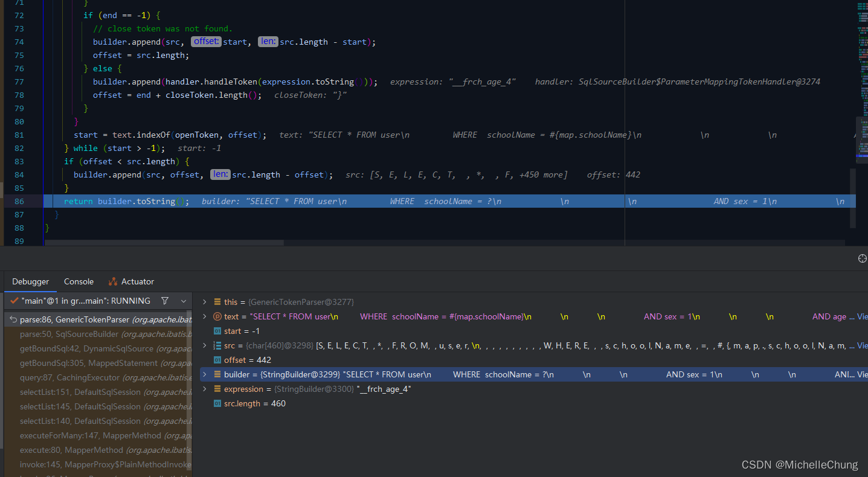Select frame execute:80, MapperMethod
The image size is (868, 477).
tap(97, 450)
